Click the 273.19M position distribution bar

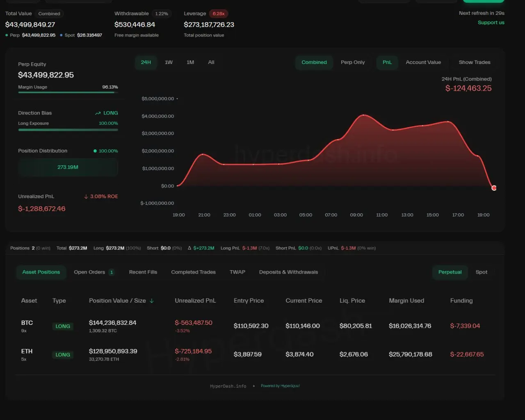pos(68,167)
